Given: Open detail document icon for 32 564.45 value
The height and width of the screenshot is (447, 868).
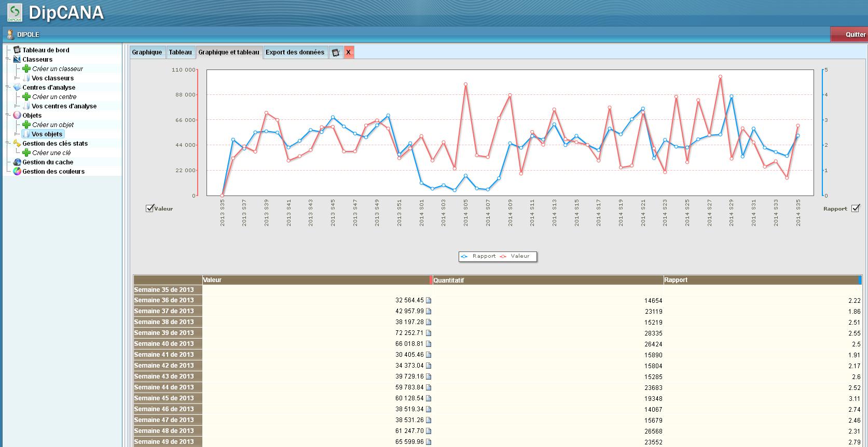Looking at the screenshot, I should [429, 300].
